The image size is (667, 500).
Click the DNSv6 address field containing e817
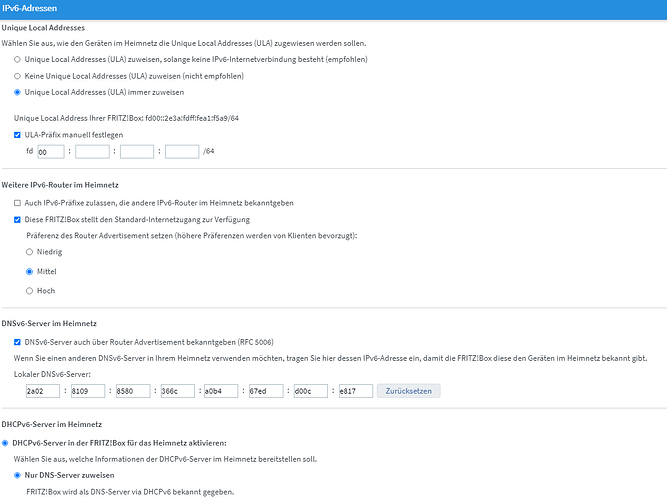coord(355,391)
